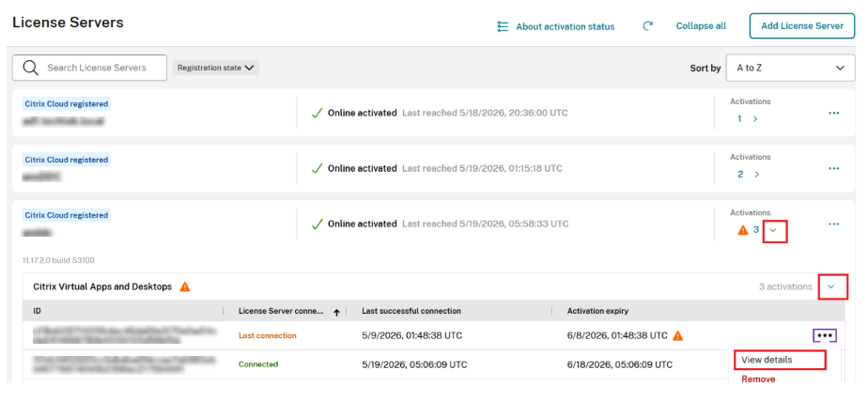
Task: Click the Add License Server button
Action: pos(802,26)
